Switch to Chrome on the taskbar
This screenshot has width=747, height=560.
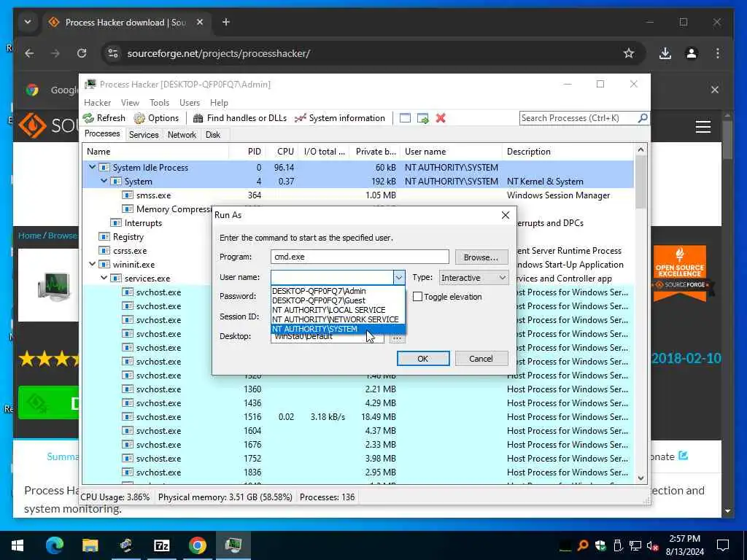tap(197, 545)
